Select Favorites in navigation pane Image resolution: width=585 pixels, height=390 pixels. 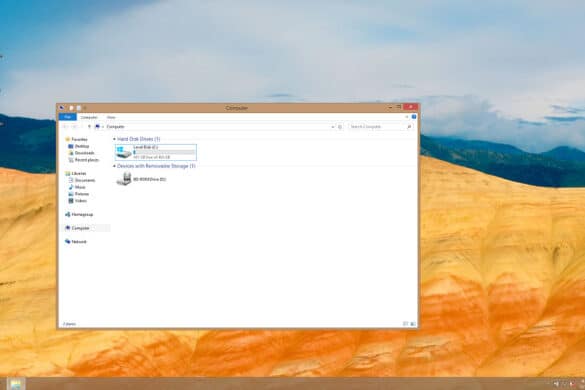[76, 139]
